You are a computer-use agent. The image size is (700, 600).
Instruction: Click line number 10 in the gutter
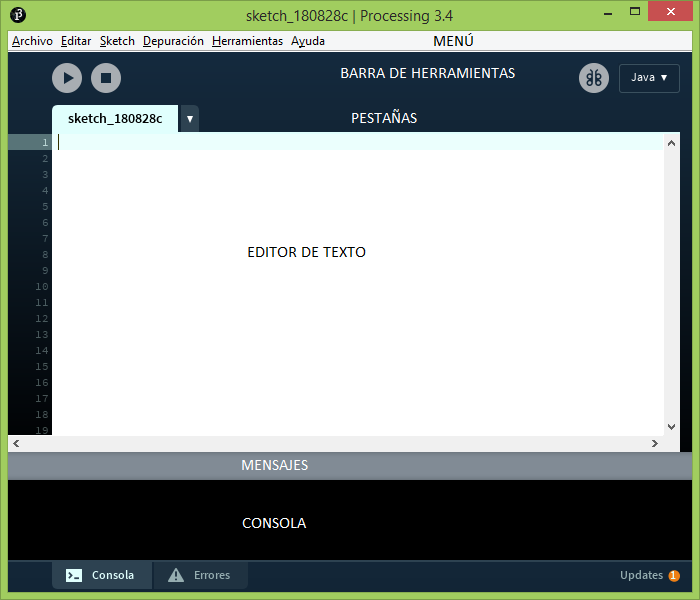coord(42,287)
